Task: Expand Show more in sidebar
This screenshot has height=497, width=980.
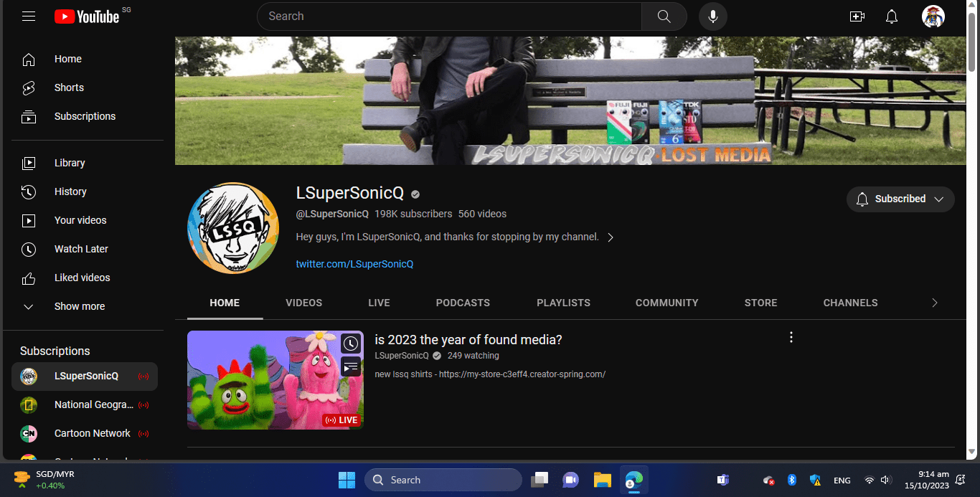Action: click(x=79, y=306)
